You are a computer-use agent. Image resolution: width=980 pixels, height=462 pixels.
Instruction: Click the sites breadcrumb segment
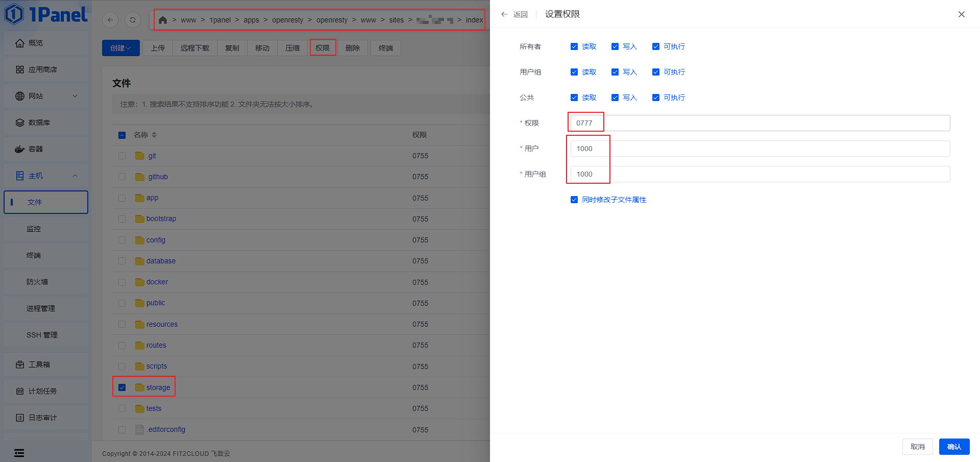click(x=396, y=20)
